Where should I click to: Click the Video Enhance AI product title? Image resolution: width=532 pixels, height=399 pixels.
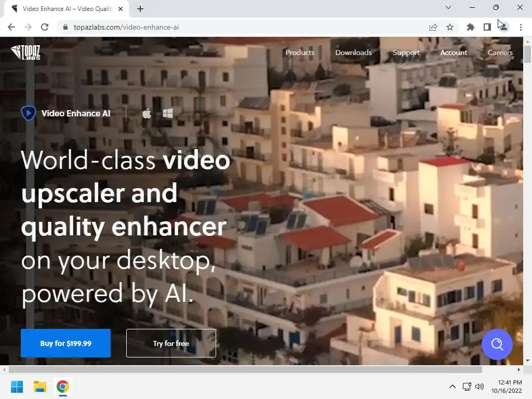76,113
